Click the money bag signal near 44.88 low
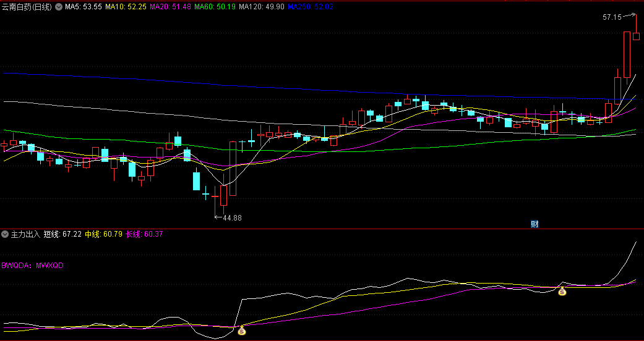Viewport: 644px width, 341px height. click(x=242, y=330)
